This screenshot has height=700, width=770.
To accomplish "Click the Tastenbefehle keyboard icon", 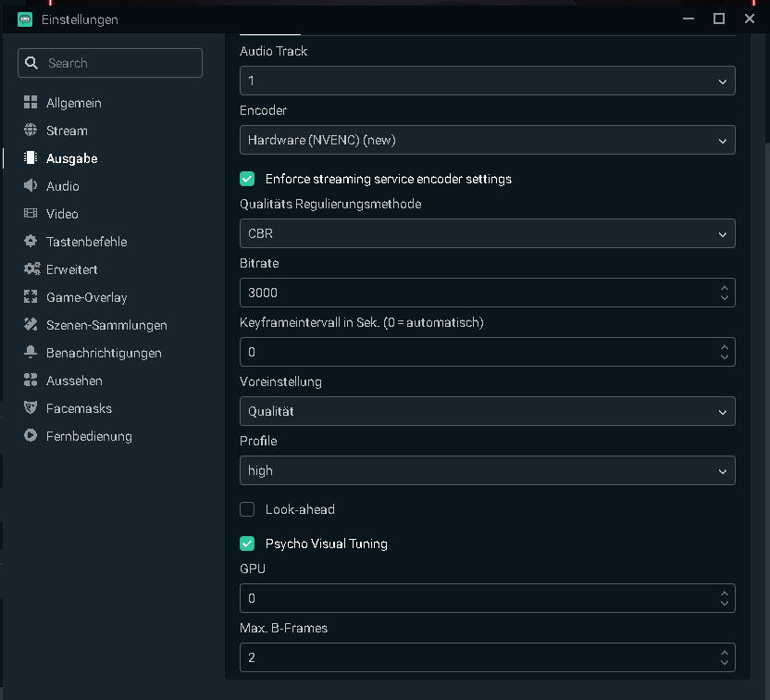I will click(x=31, y=242).
